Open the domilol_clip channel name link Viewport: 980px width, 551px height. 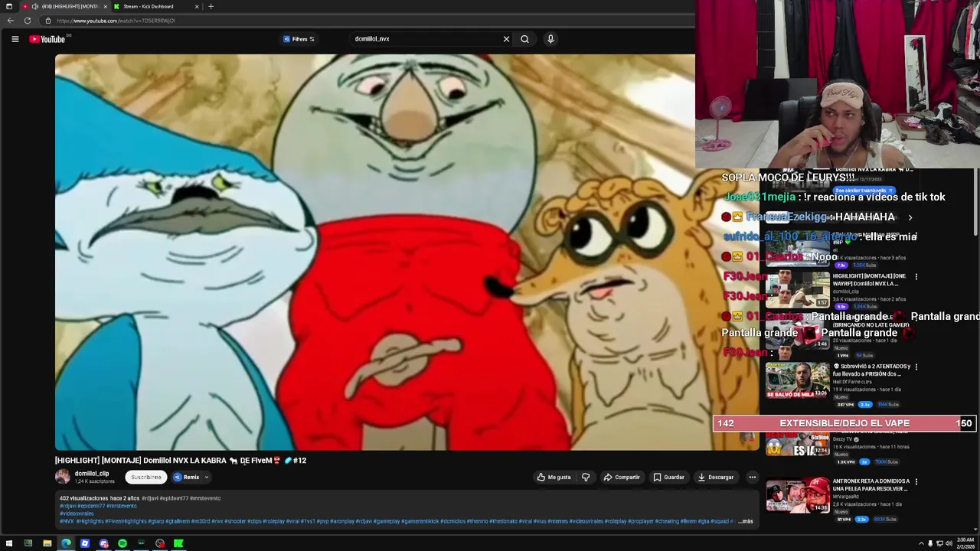click(92, 474)
